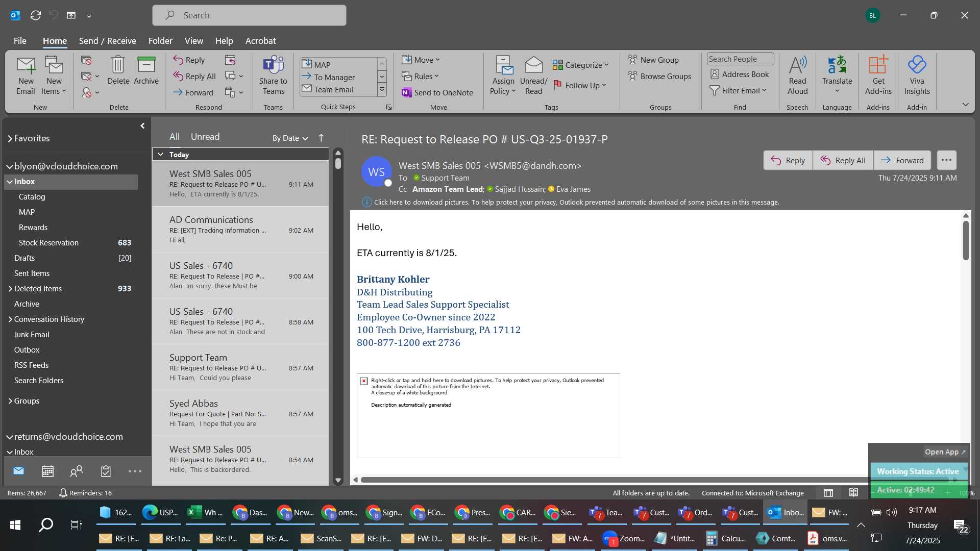The image size is (980, 551).
Task: Click the Get Add-ins icon
Action: tap(878, 76)
